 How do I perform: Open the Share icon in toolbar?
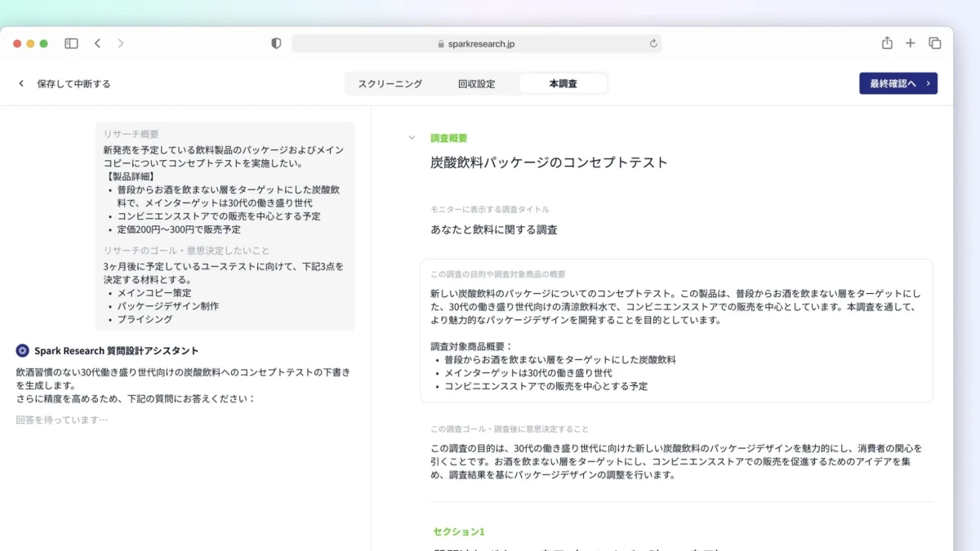887,42
